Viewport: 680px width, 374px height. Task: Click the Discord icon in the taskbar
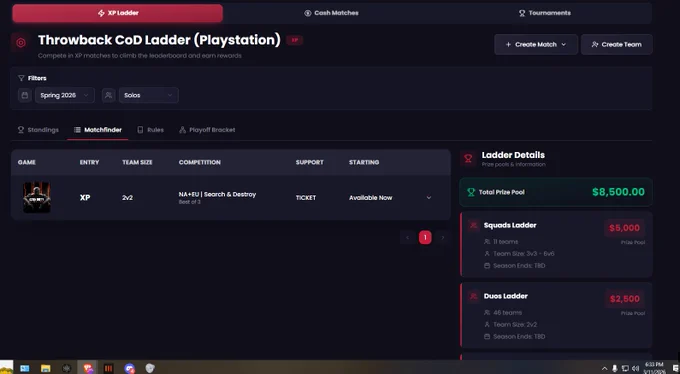click(129, 368)
